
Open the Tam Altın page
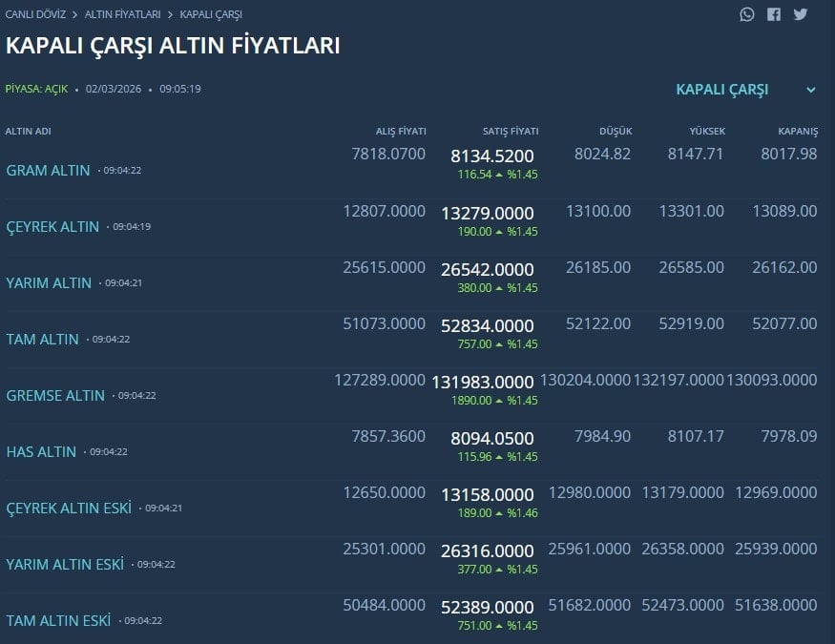pyautogui.click(x=42, y=340)
